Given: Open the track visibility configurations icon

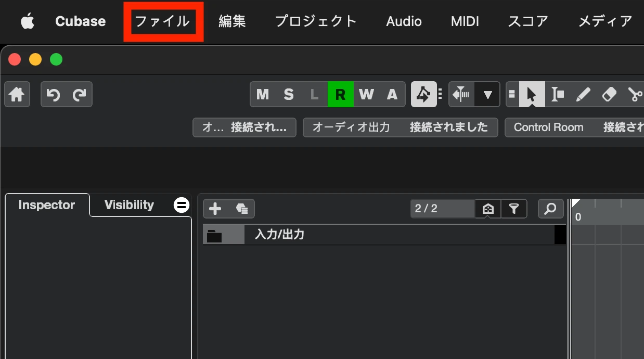Looking at the screenshot, I should tap(488, 209).
